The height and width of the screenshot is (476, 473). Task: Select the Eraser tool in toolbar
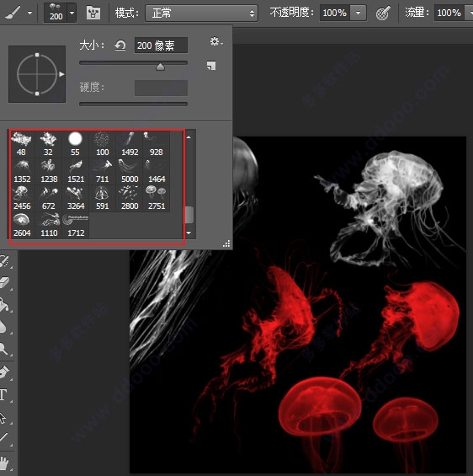pos(4,282)
